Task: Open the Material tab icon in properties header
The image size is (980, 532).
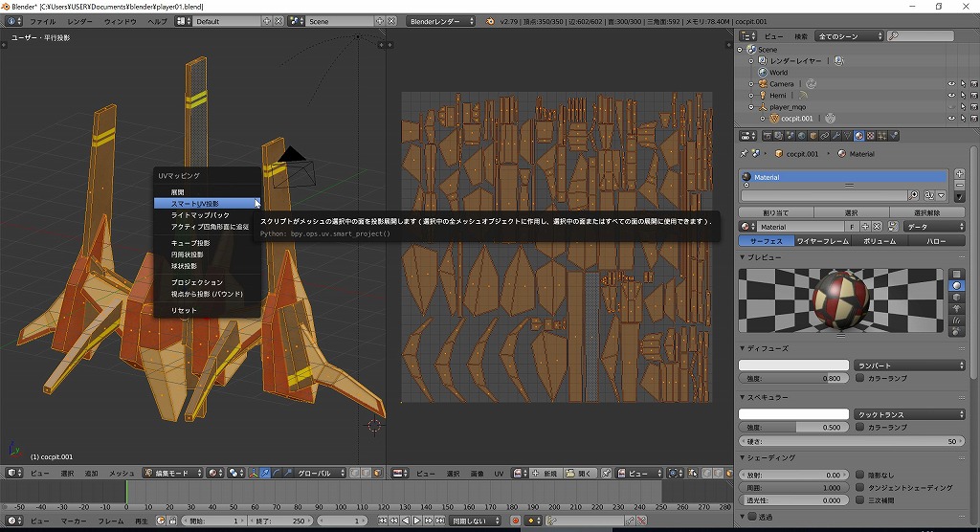Action: (x=858, y=136)
